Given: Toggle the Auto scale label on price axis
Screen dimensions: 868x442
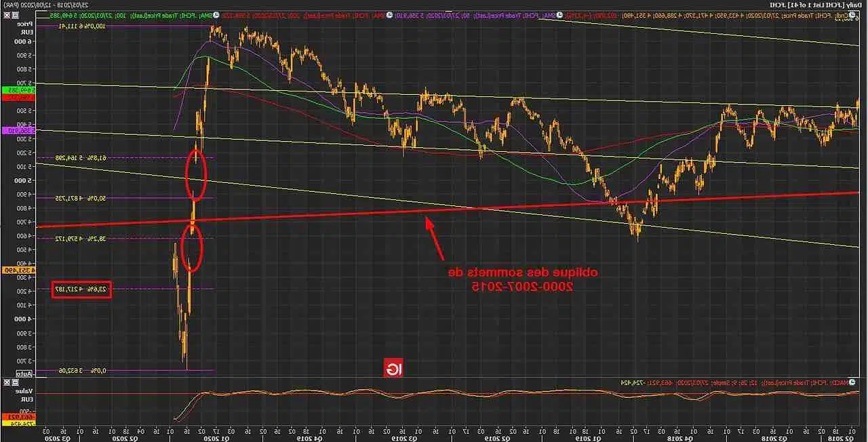Looking at the screenshot, I should (x=25, y=374).
